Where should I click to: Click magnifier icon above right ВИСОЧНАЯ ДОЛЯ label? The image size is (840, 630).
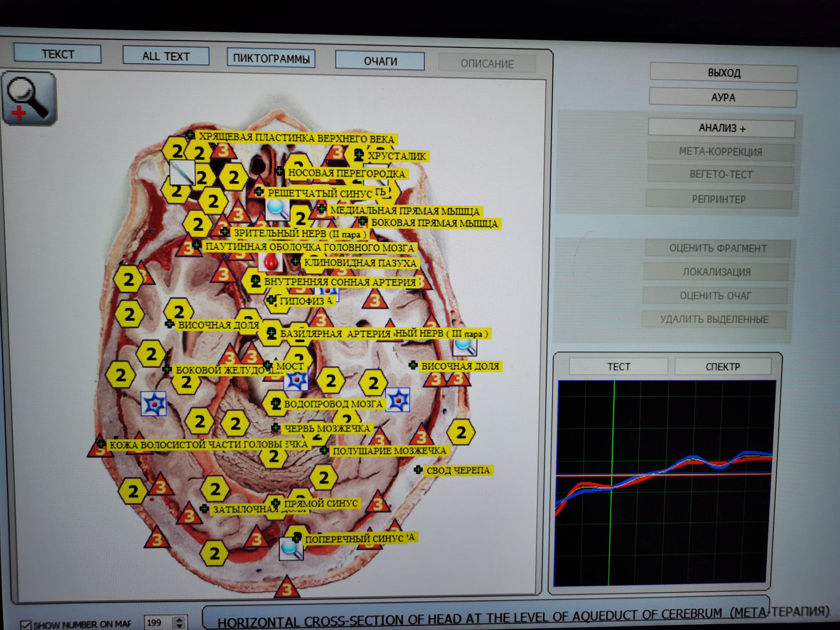[x=464, y=346]
